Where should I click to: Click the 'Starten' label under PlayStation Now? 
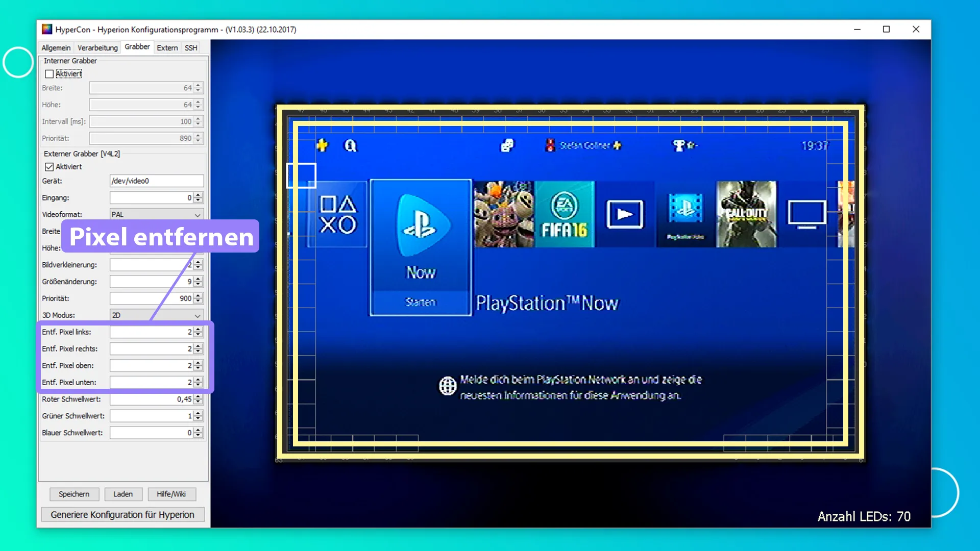pyautogui.click(x=421, y=302)
